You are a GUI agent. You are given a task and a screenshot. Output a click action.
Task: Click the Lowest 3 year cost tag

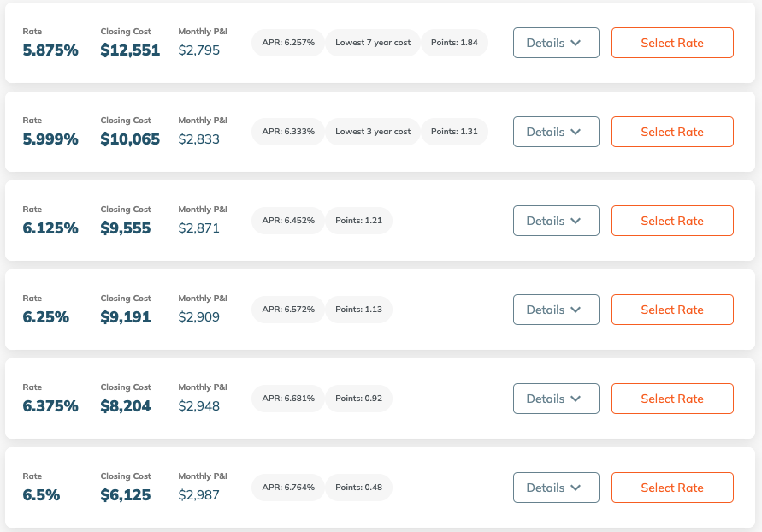(x=373, y=132)
